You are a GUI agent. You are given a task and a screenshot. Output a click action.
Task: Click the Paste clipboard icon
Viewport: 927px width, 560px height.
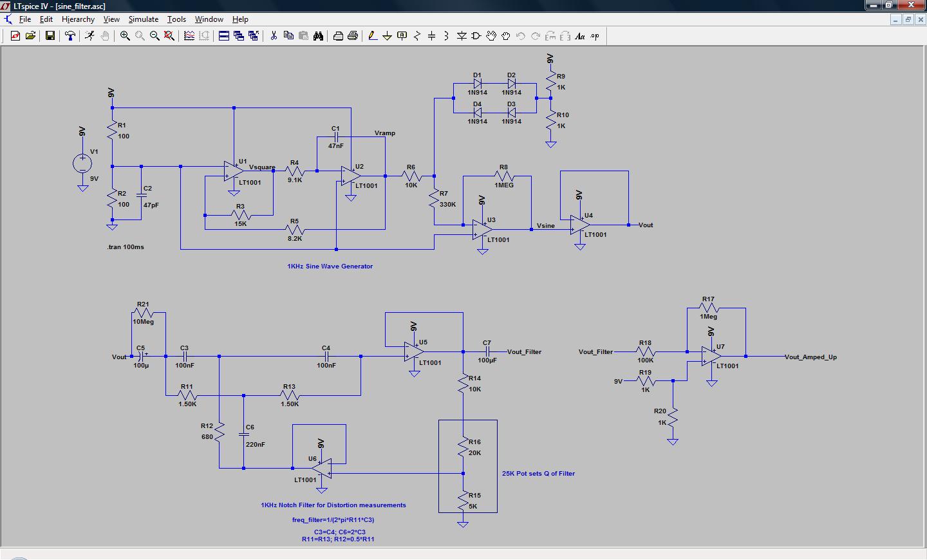pos(303,36)
